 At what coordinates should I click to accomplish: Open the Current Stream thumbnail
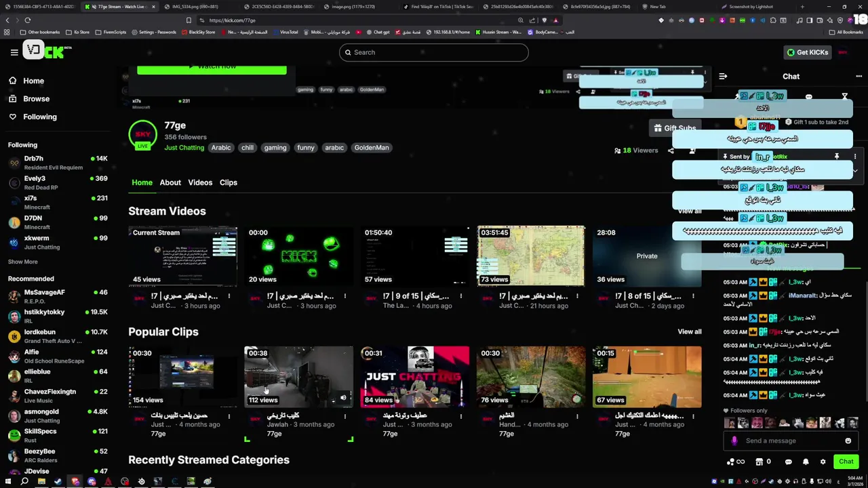point(183,256)
